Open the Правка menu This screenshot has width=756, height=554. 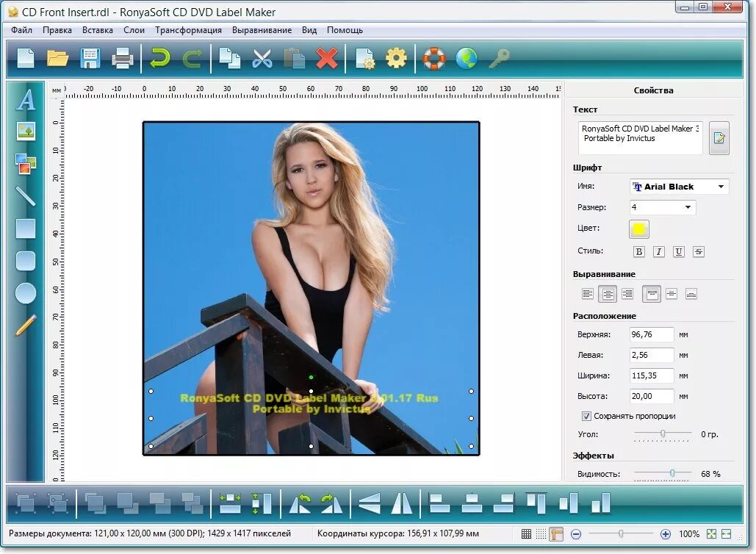(57, 30)
